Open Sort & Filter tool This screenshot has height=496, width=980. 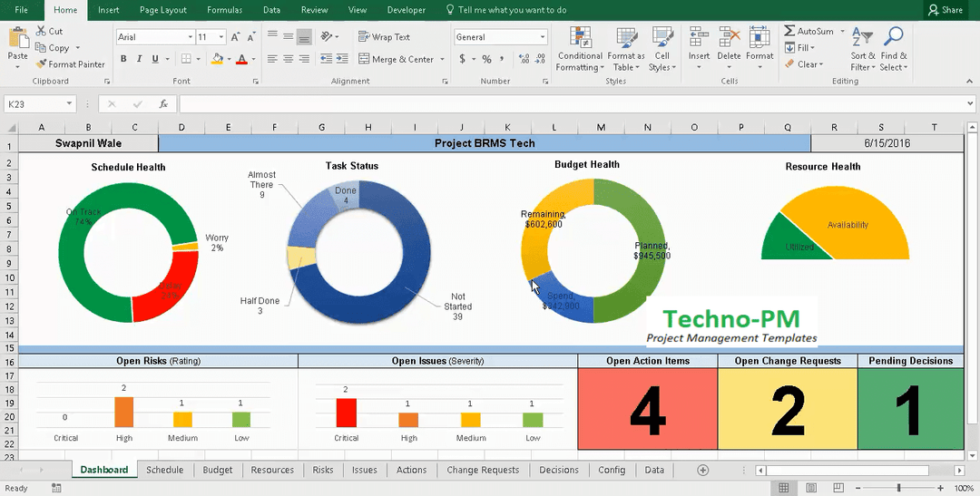click(862, 39)
